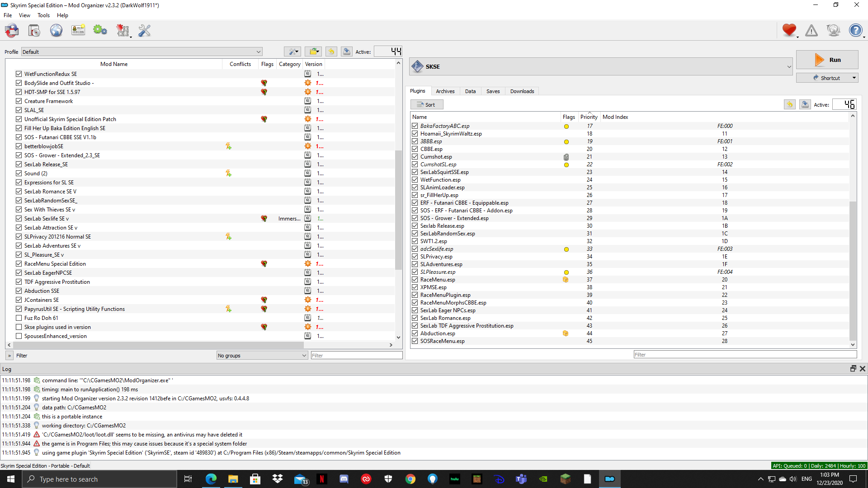Open the File menu
This screenshot has height=488, width=868.
(x=8, y=15)
